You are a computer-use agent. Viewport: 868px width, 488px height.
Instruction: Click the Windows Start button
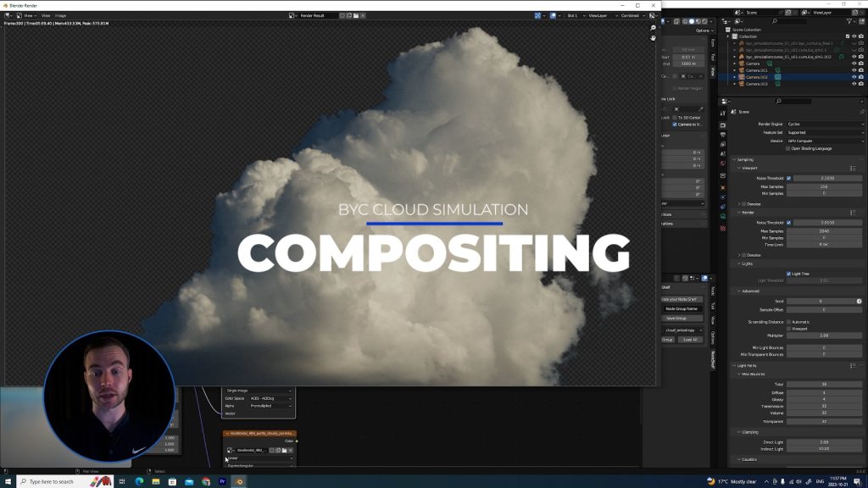8,481
